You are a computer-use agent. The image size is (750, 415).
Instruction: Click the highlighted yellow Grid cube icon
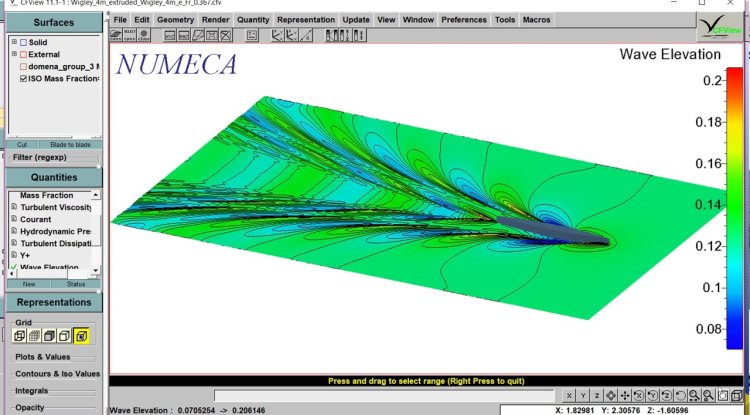coord(81,336)
